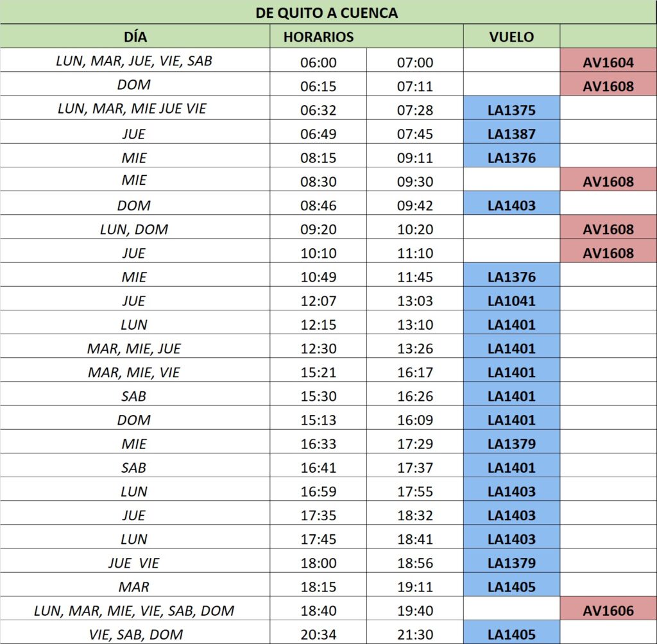Click the LUN, DOM day cell

pos(134,229)
